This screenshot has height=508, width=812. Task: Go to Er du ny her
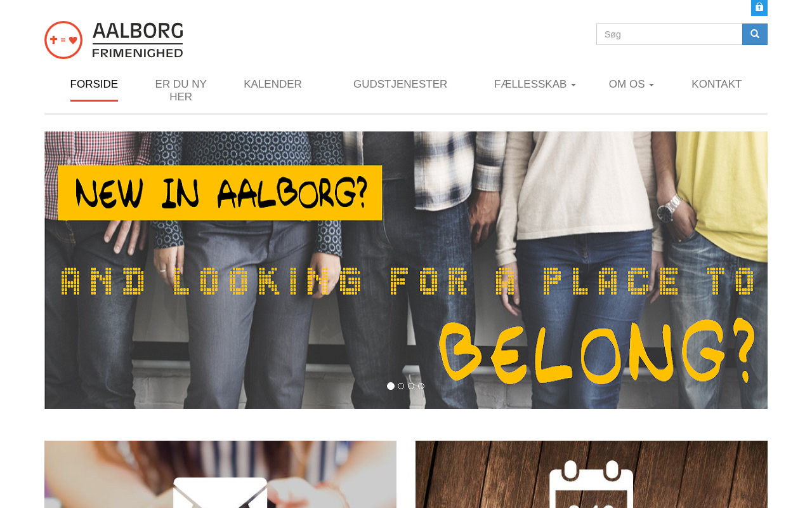(181, 91)
